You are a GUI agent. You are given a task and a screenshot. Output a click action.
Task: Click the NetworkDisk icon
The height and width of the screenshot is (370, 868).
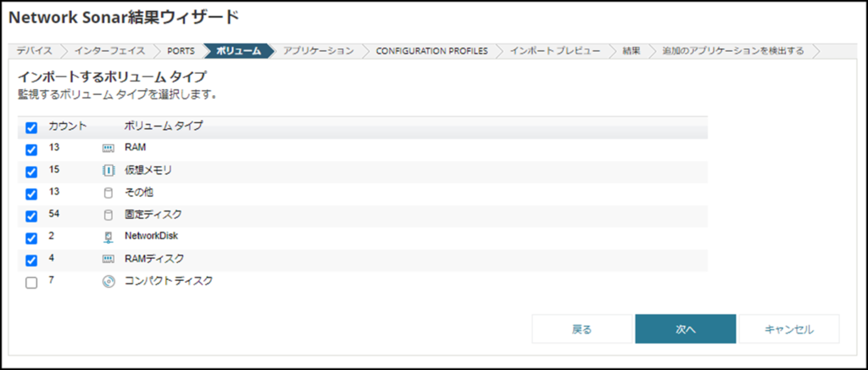pyautogui.click(x=108, y=238)
